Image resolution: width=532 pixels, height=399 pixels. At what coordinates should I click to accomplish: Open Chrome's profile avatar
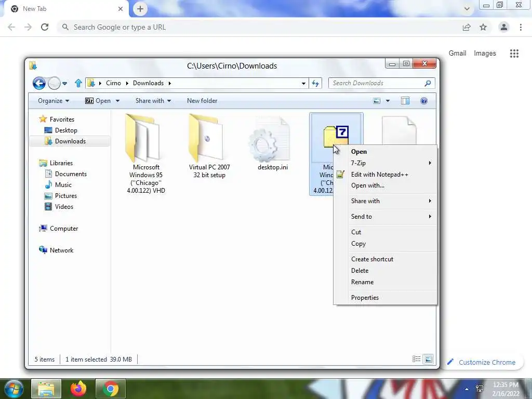point(504,27)
